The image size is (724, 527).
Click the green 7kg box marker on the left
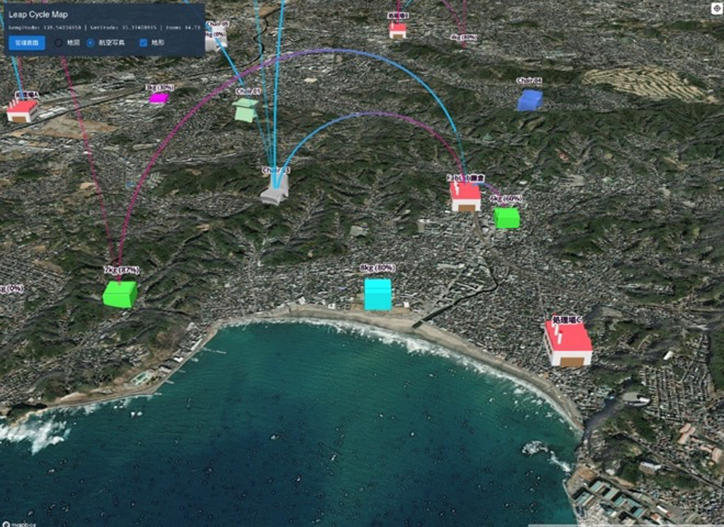119,293
